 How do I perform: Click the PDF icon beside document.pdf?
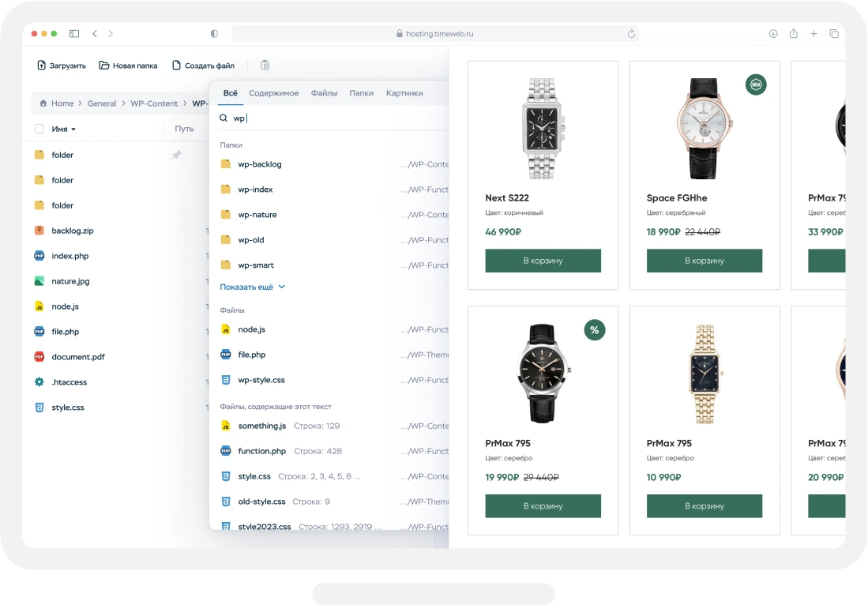click(x=38, y=356)
